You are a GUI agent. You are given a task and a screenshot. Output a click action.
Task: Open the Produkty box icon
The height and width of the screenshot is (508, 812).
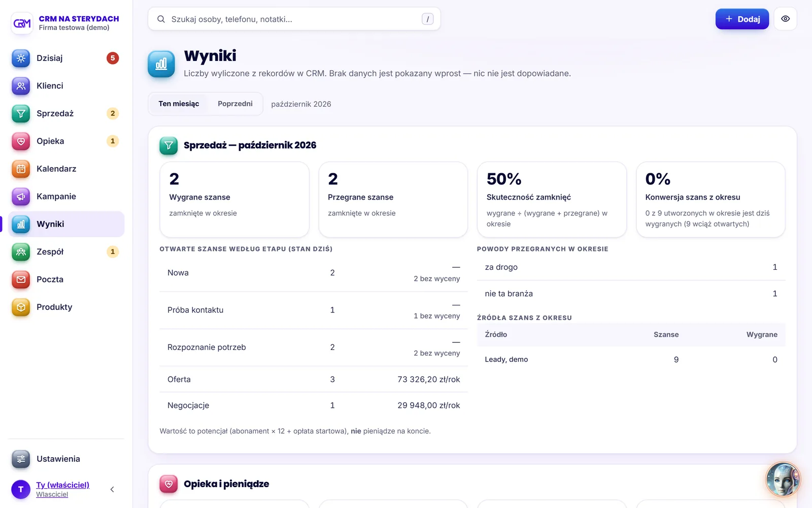coord(21,307)
